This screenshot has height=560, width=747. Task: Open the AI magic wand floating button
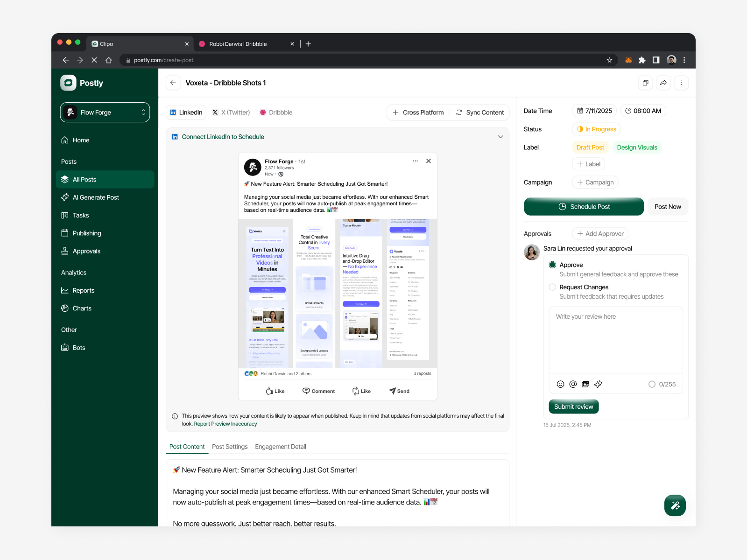[x=675, y=505]
